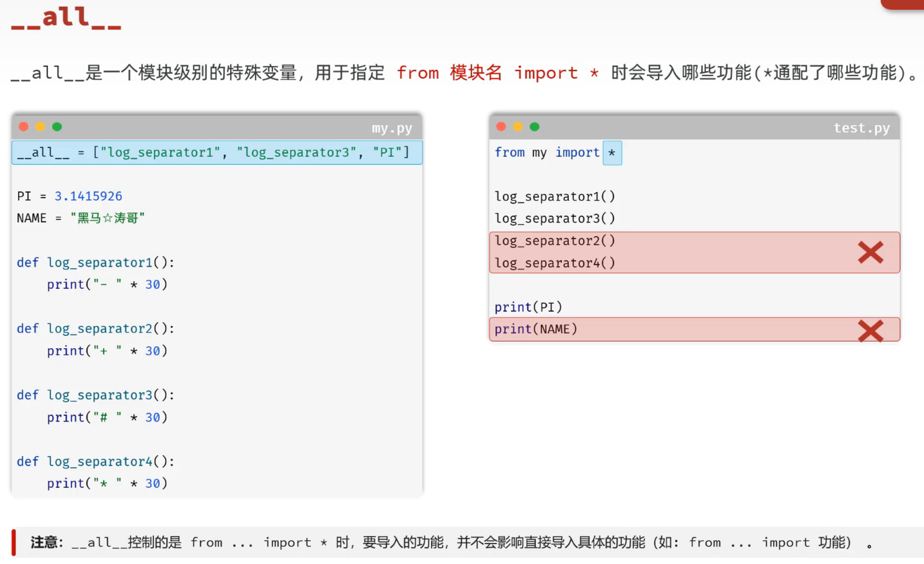Click the test.py filename in title bar

861,128
